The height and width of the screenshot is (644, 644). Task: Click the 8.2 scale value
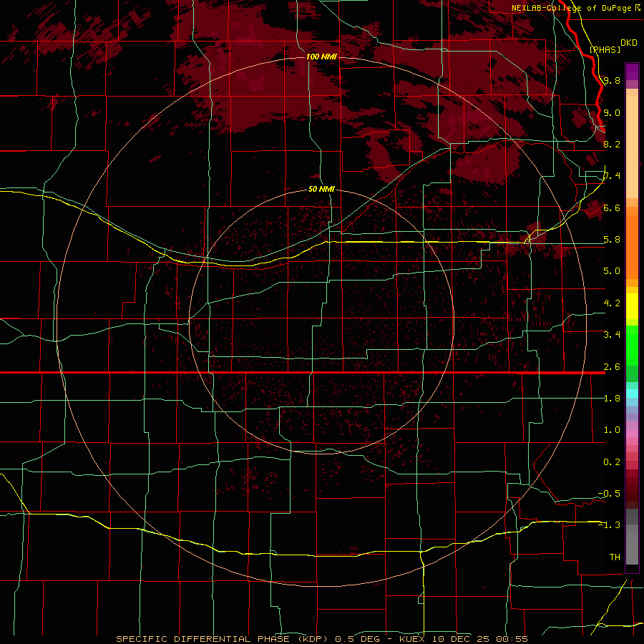(x=612, y=144)
